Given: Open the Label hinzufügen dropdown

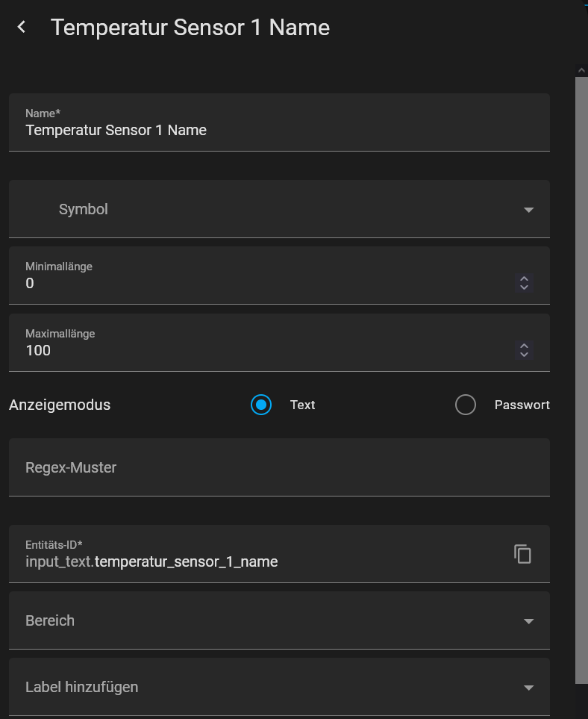Looking at the screenshot, I should point(528,688).
